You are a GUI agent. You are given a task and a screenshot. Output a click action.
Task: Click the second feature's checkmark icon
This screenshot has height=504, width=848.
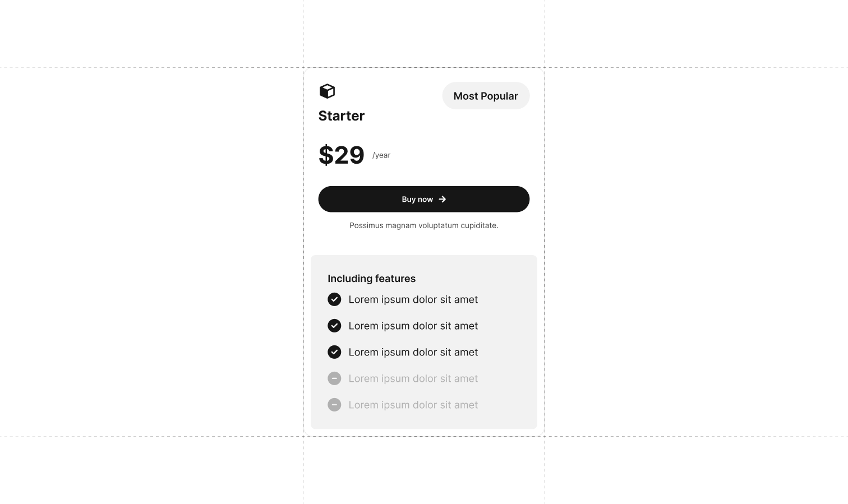(x=334, y=326)
